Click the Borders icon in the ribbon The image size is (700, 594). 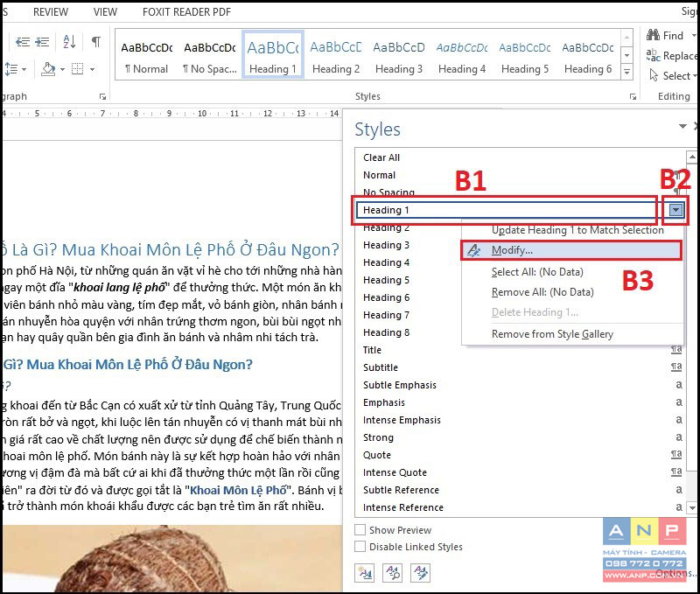click(x=78, y=69)
